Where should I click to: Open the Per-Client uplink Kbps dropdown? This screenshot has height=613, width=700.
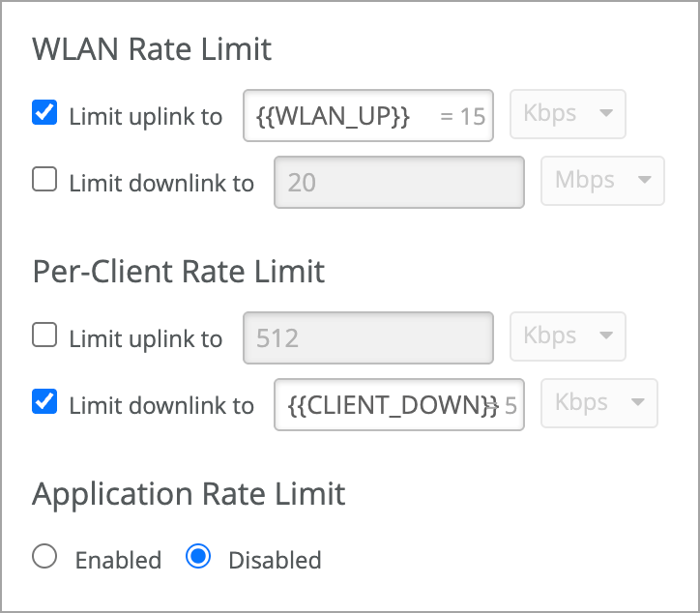click(x=568, y=336)
